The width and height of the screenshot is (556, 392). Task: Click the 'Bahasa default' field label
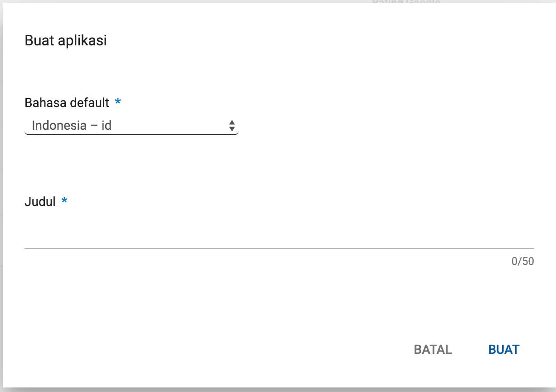pyautogui.click(x=67, y=103)
